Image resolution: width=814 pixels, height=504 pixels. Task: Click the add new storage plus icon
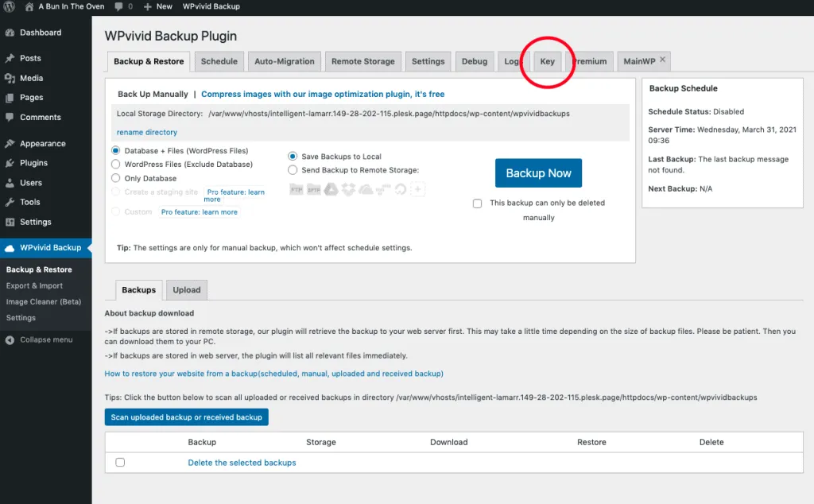tap(419, 189)
